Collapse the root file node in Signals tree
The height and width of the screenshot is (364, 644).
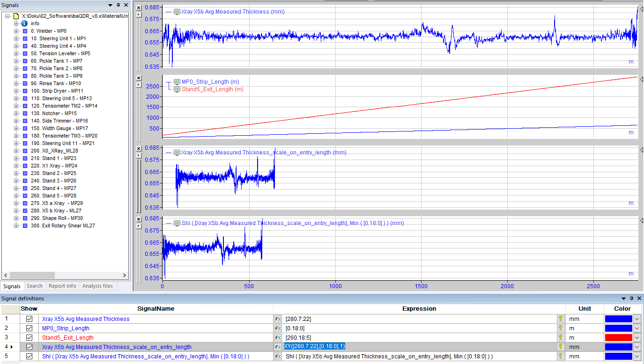tap(7, 16)
